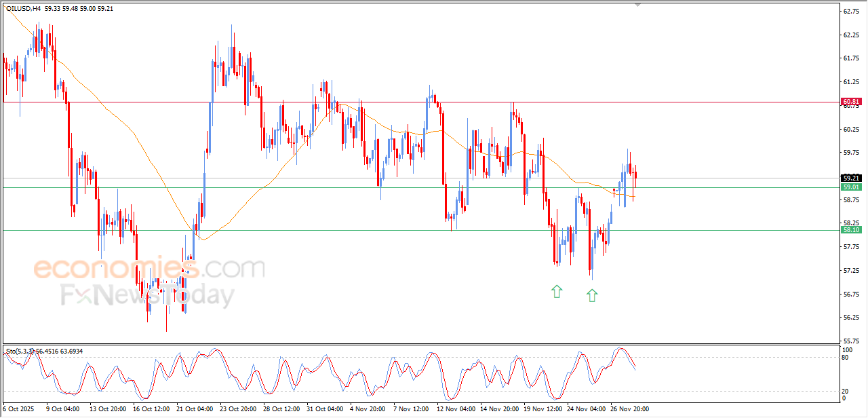Image resolution: width=868 pixels, height=418 pixels.
Task: Click the 57.75 price axis label
Action: [851, 247]
